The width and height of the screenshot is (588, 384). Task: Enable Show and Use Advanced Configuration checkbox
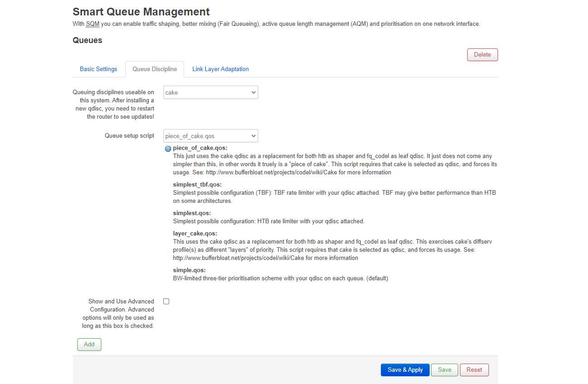166,302
